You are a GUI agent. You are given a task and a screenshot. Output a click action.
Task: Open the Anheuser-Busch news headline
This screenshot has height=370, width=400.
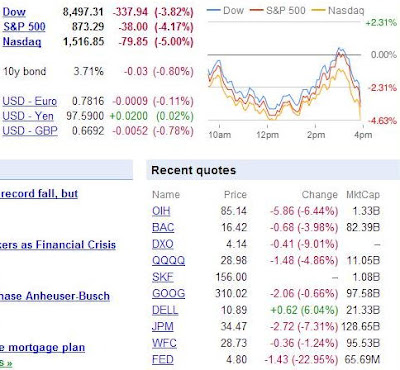55,296
